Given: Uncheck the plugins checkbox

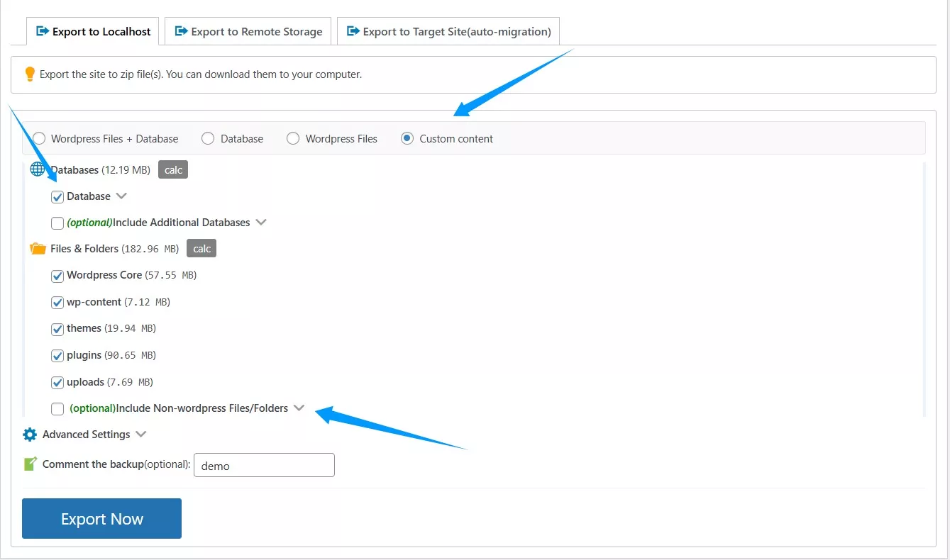Looking at the screenshot, I should [57, 355].
